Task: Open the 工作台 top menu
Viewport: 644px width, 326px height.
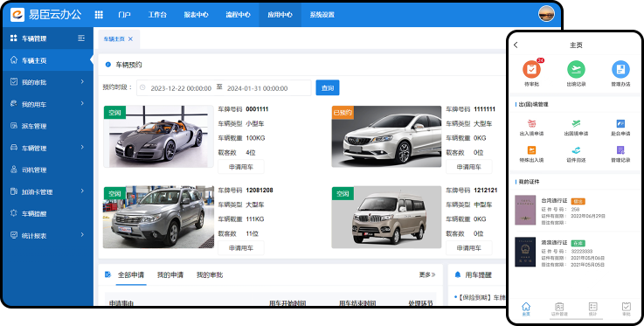Action: pyautogui.click(x=157, y=15)
